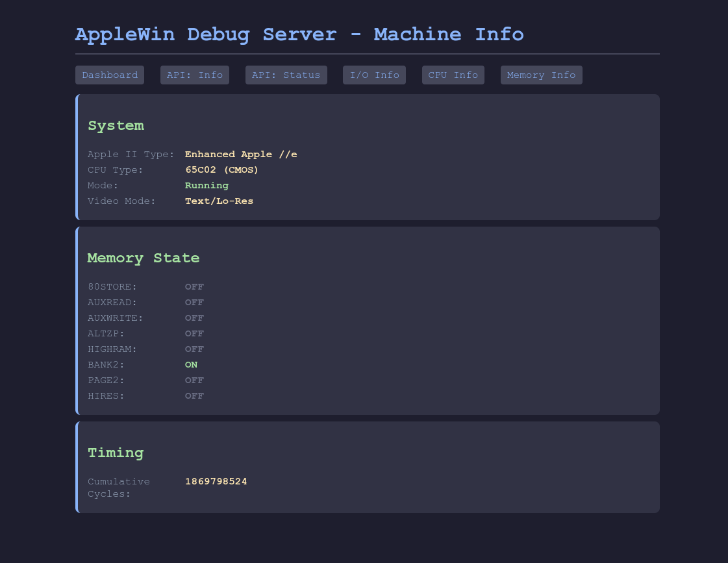Click the ON status beside BANK2
Screen dimensions: 728x563
click(x=191, y=365)
